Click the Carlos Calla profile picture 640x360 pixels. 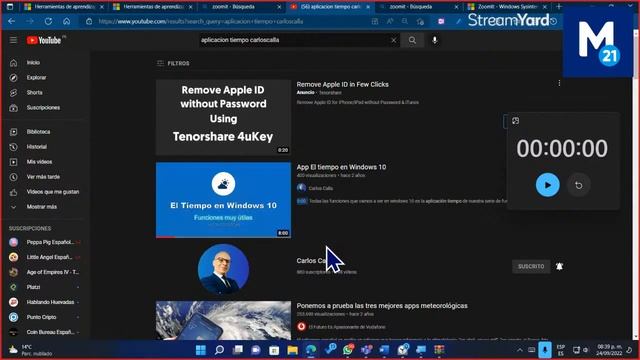point(223,269)
